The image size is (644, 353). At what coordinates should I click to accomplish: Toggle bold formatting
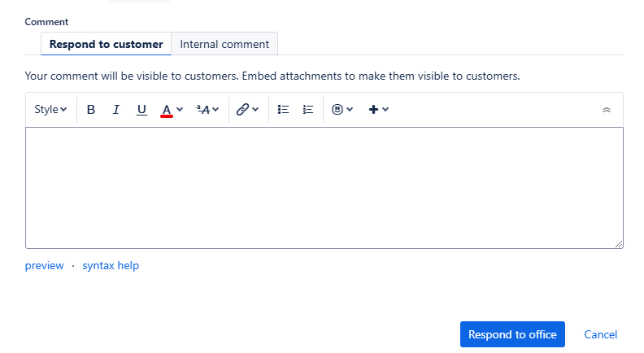point(91,110)
